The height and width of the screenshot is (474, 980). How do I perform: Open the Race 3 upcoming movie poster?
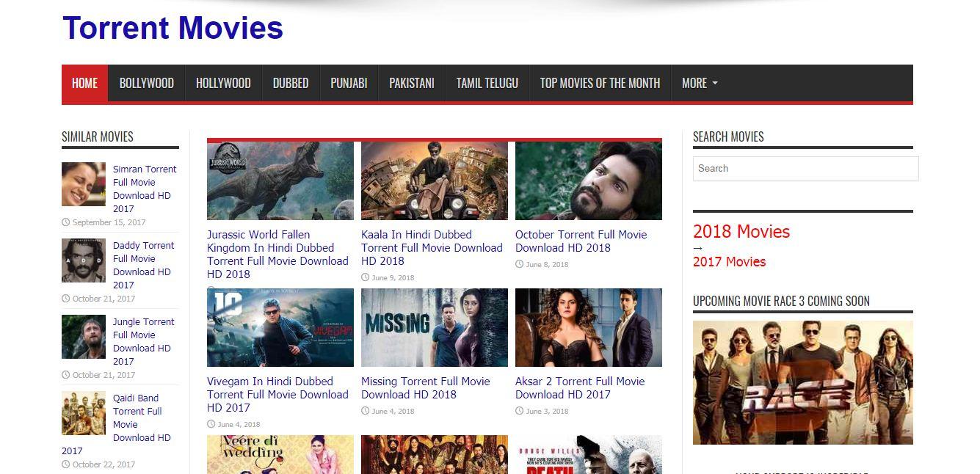(x=803, y=382)
